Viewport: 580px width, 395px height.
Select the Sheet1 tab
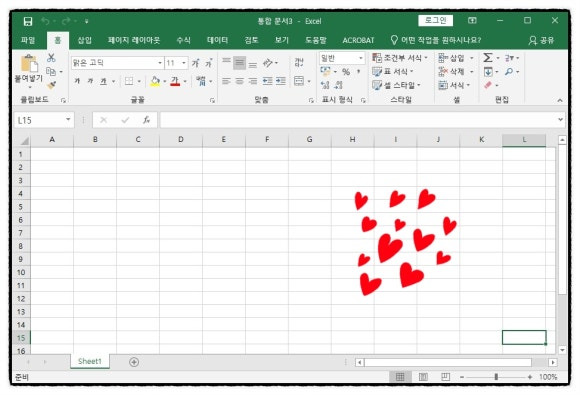[x=90, y=361]
